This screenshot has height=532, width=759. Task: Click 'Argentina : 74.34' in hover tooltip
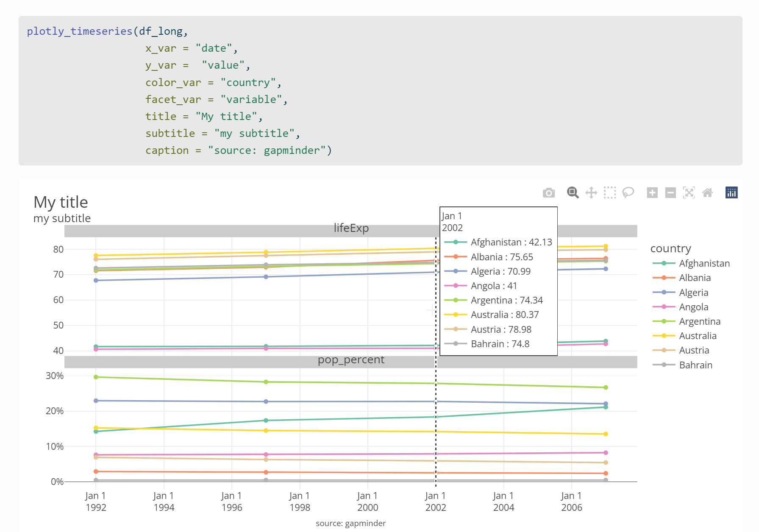point(507,300)
